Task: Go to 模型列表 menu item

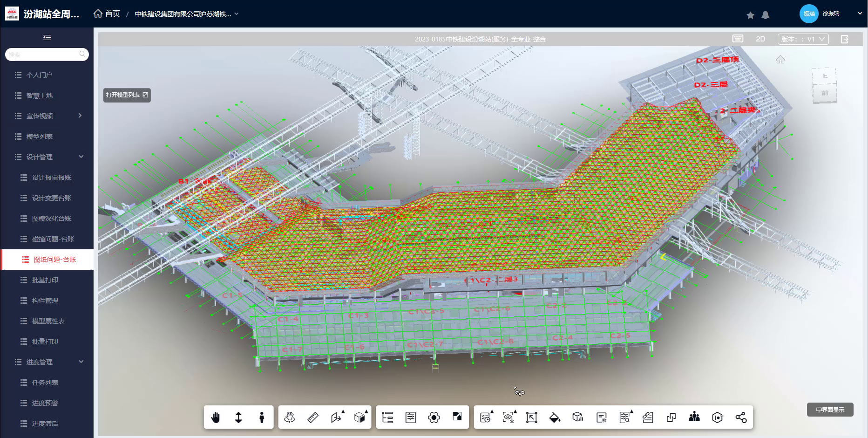Action: [x=40, y=137]
